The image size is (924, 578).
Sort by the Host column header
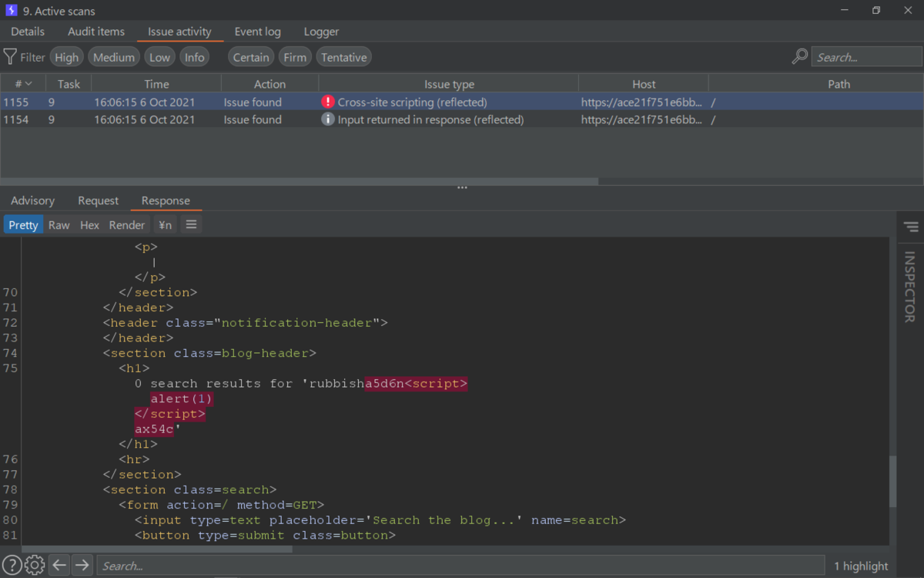644,84
